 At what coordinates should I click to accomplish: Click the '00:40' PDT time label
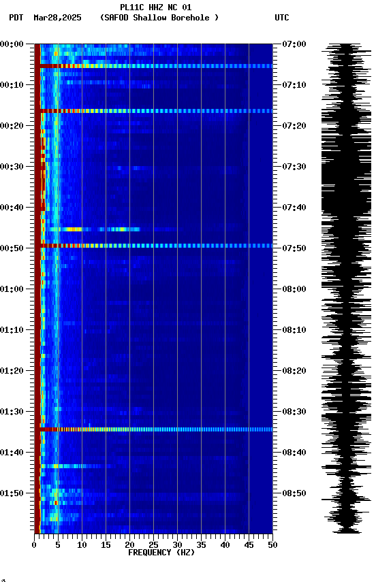(x=12, y=208)
